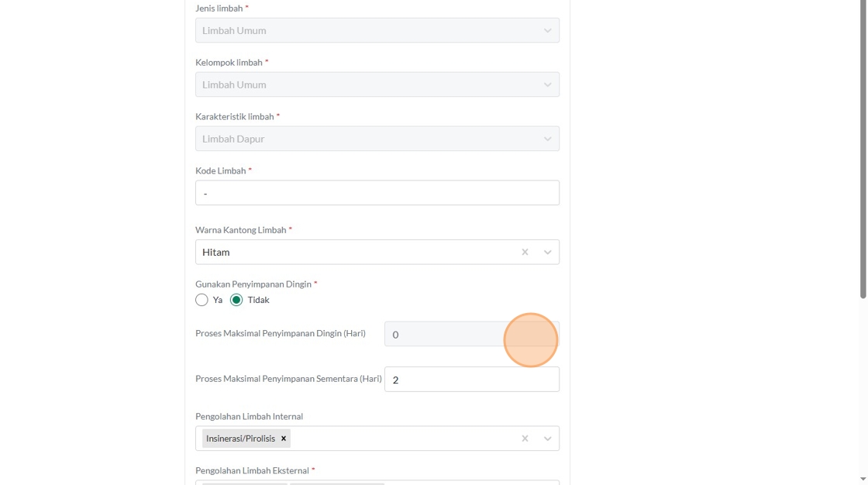868x485 pixels.
Task: Focus the Kode Limbah text field
Action: tap(377, 193)
